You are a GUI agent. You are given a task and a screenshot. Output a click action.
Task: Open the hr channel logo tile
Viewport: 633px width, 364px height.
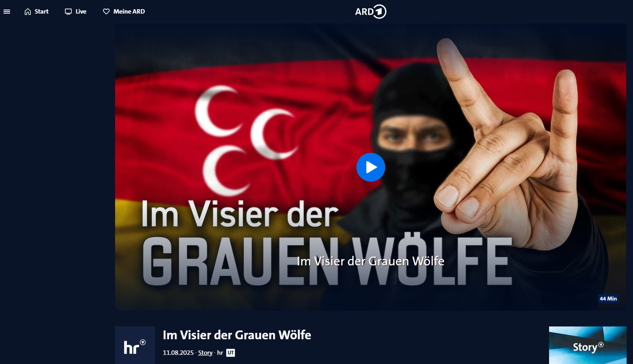coord(135,345)
